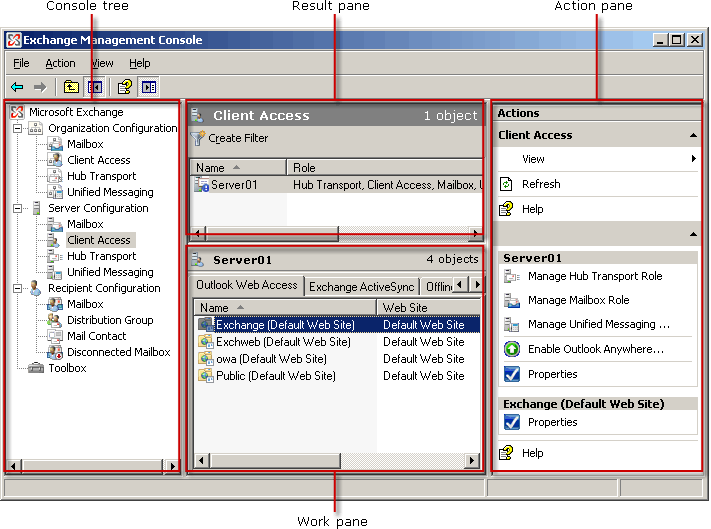The width and height of the screenshot is (711, 529).
Task: Click the Client Access result pane header icon
Action: coord(197,116)
